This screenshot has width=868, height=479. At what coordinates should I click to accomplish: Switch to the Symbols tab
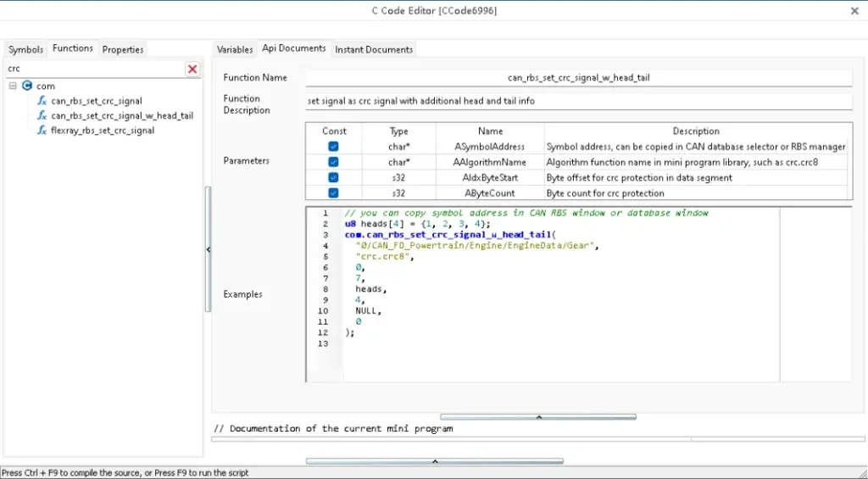point(25,49)
